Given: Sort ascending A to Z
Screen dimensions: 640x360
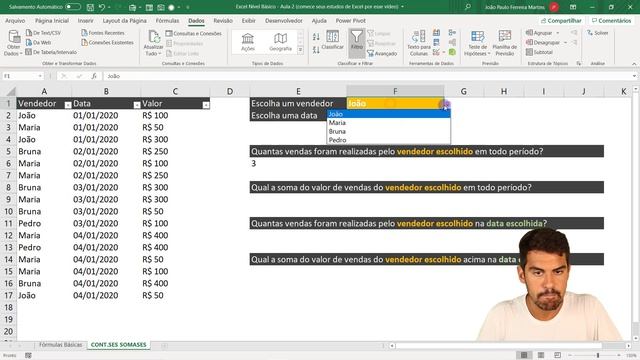Looking at the screenshot, I should click(x=316, y=37).
